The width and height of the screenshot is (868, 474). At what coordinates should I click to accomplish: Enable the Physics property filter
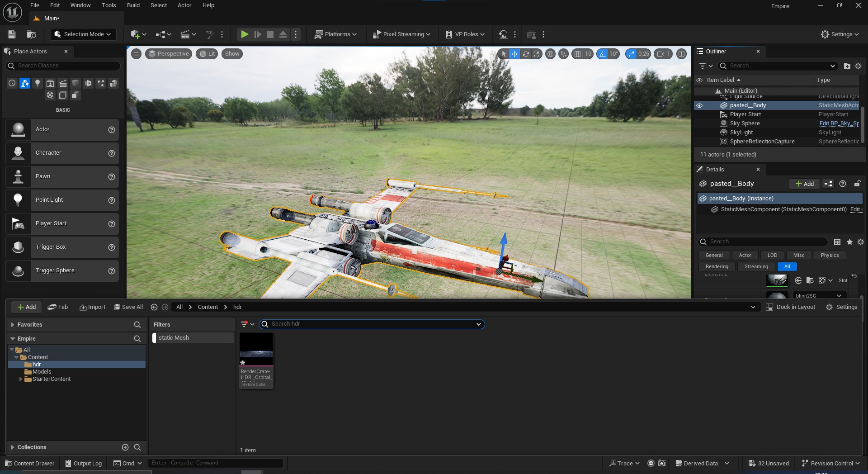[x=830, y=256]
